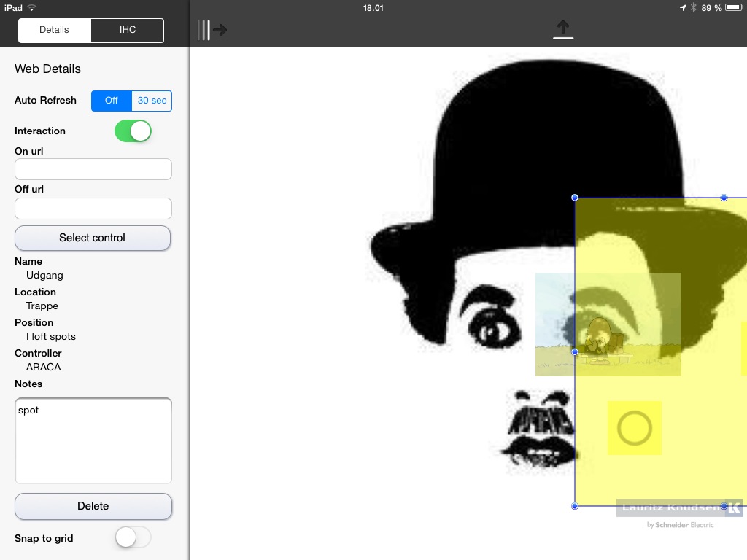Set Auto Refresh to Off

click(x=111, y=101)
